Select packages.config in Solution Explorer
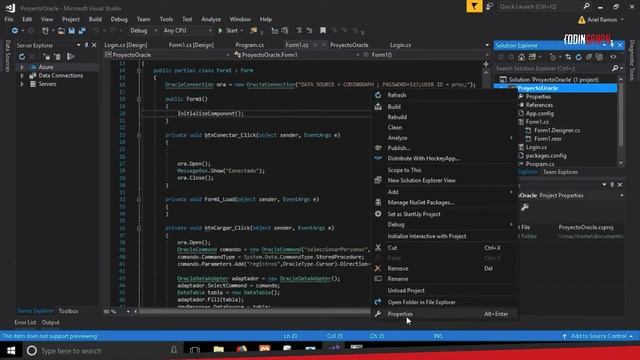This screenshot has width=640, height=360. click(x=546, y=156)
